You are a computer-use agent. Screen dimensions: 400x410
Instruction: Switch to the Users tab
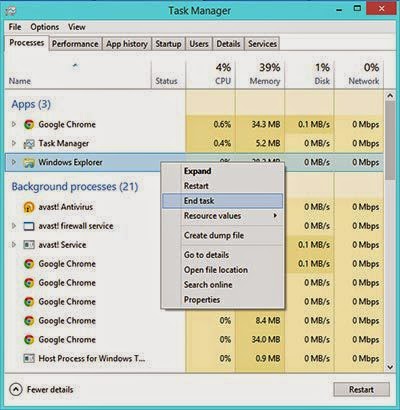[x=199, y=44]
